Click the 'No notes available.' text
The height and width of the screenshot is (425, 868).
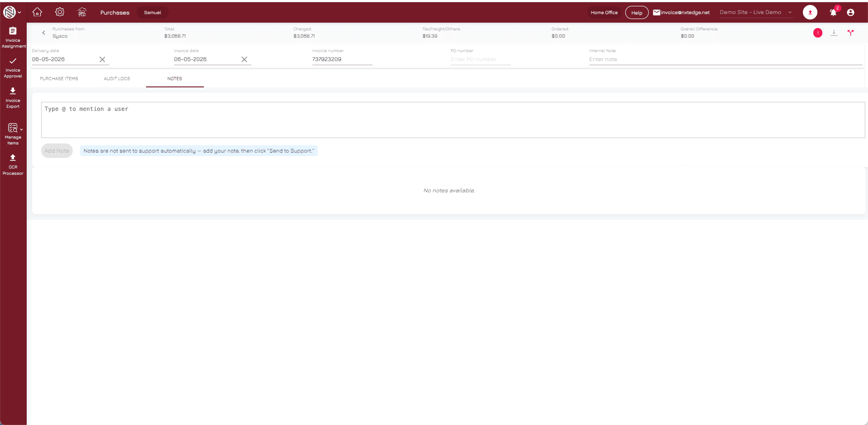[x=449, y=191]
